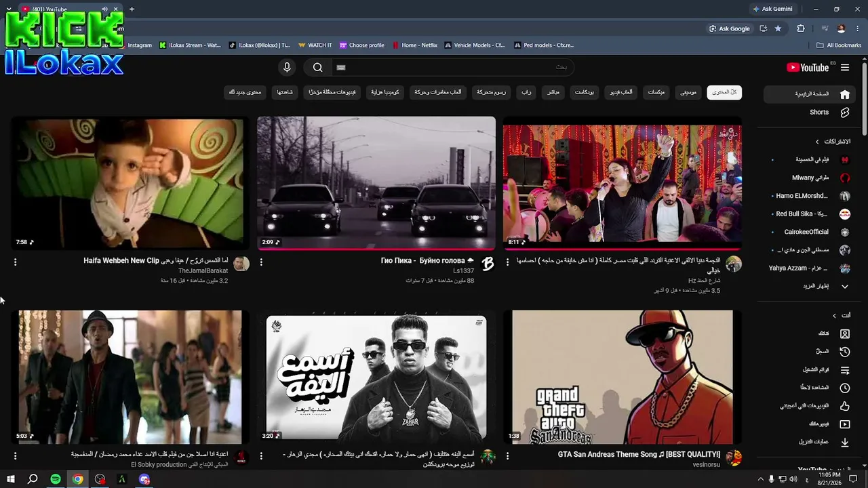Play the black BMW cars thumbnail video
The width and height of the screenshot is (868, 488).
[x=376, y=183]
